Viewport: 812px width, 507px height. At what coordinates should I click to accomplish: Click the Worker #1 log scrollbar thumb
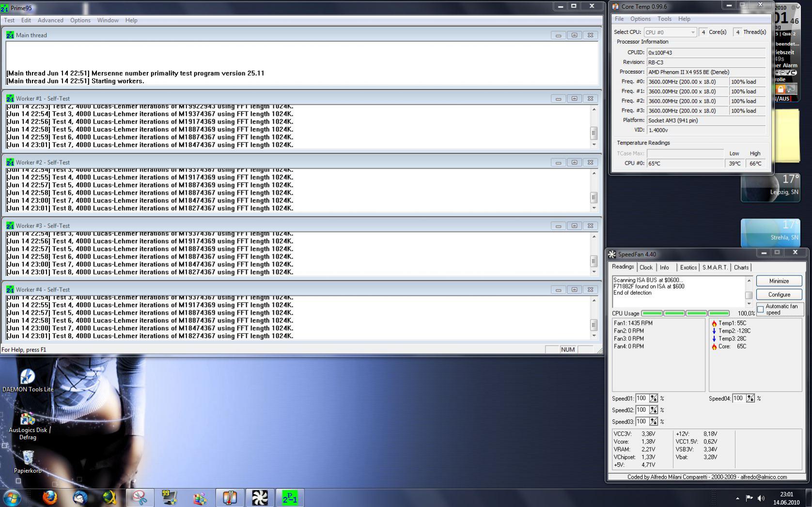coord(594,133)
